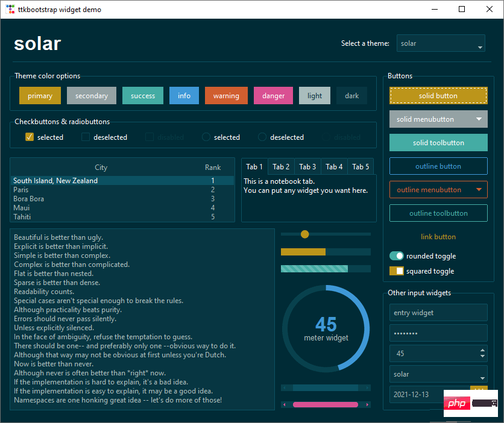
Task: Close the ttkbootstrap widget demo window
Action: pos(490,9)
